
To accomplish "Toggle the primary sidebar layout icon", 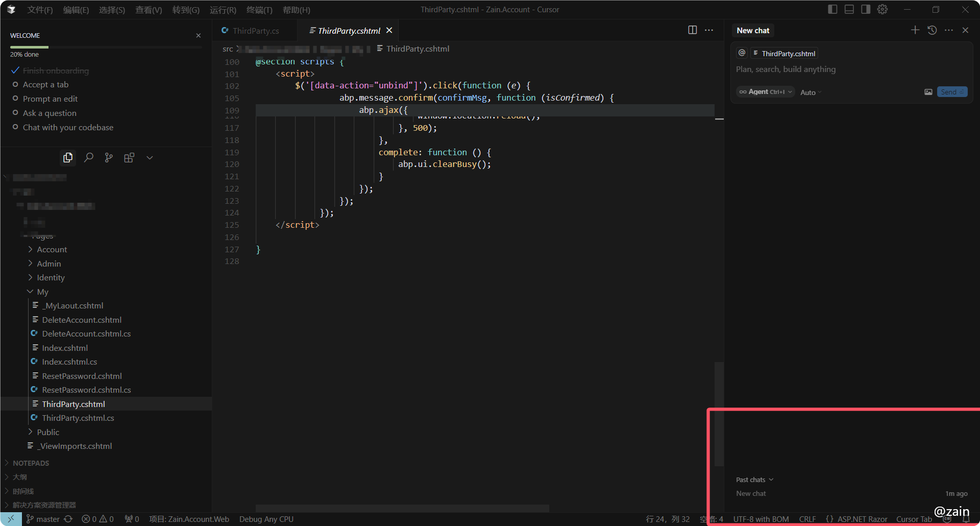I will pyautogui.click(x=832, y=9).
